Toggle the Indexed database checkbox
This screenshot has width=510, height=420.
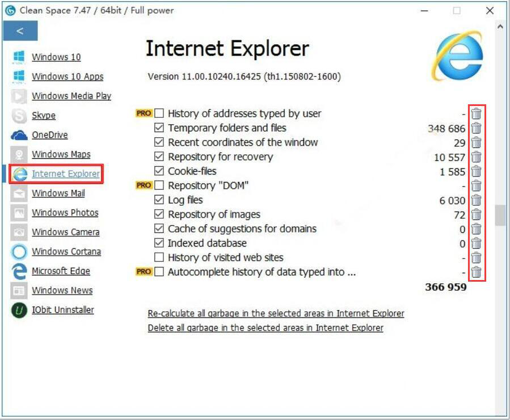point(159,243)
